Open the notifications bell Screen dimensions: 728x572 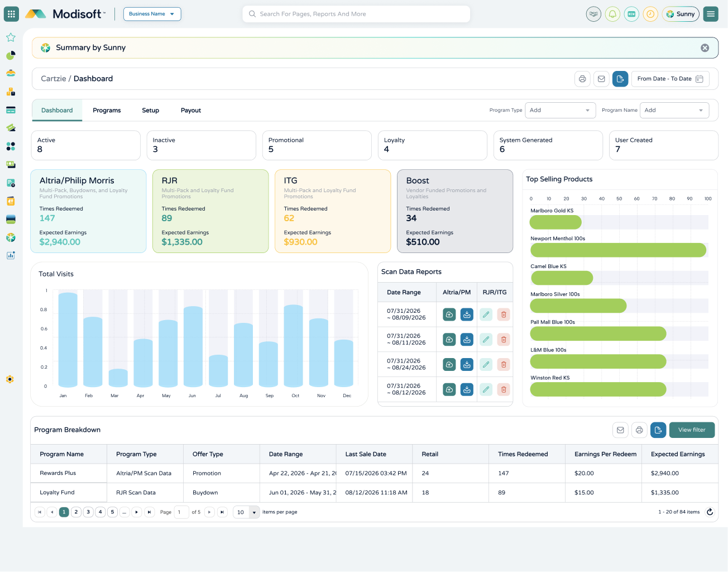pyautogui.click(x=612, y=14)
